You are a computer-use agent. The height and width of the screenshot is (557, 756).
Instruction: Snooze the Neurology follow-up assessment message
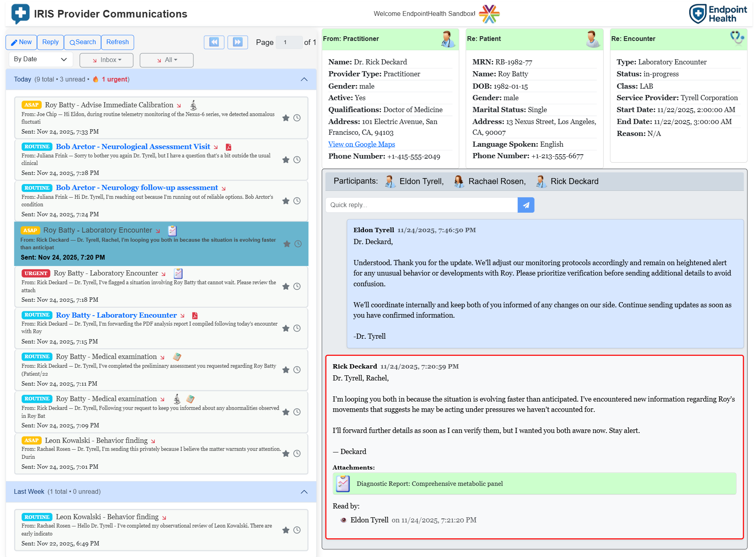tap(297, 201)
